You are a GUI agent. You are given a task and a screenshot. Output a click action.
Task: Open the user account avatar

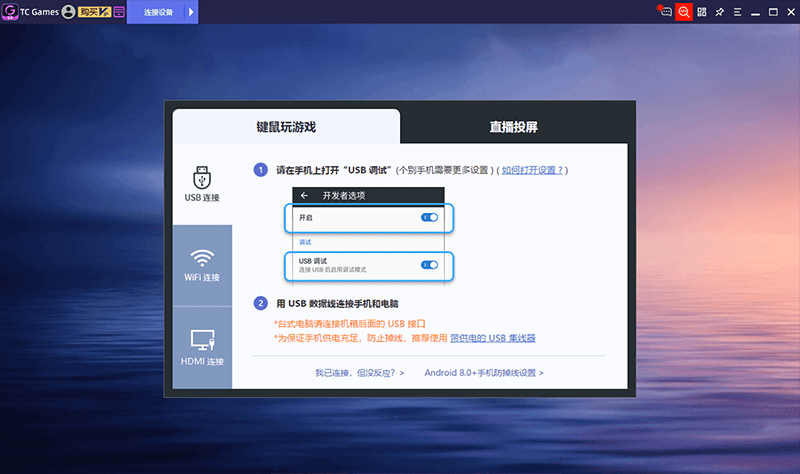[68, 12]
